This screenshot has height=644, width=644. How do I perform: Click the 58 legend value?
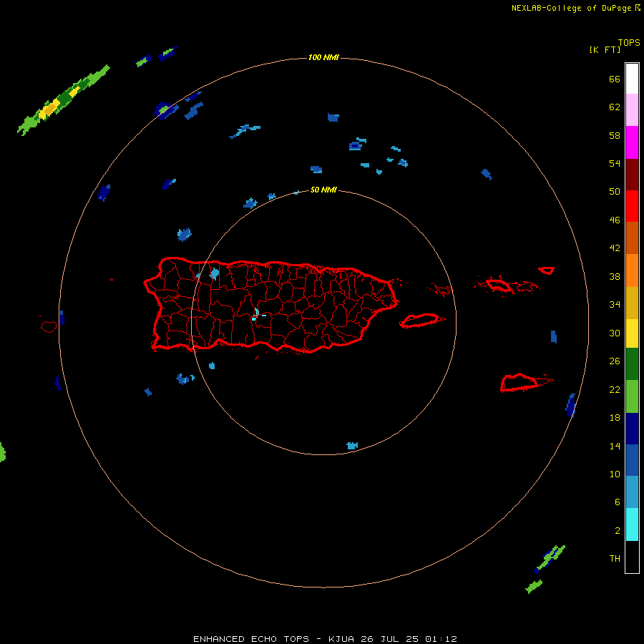pos(615,135)
